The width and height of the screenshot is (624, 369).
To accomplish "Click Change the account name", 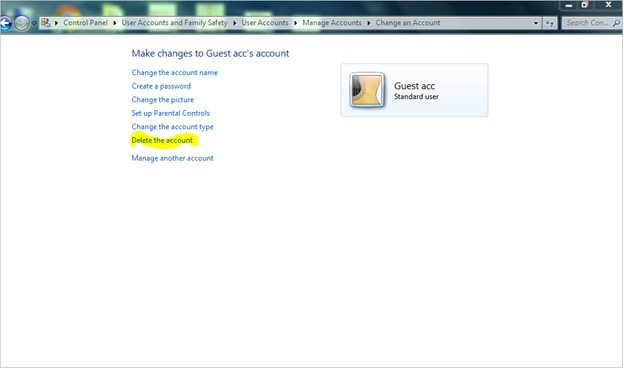I will (x=175, y=72).
